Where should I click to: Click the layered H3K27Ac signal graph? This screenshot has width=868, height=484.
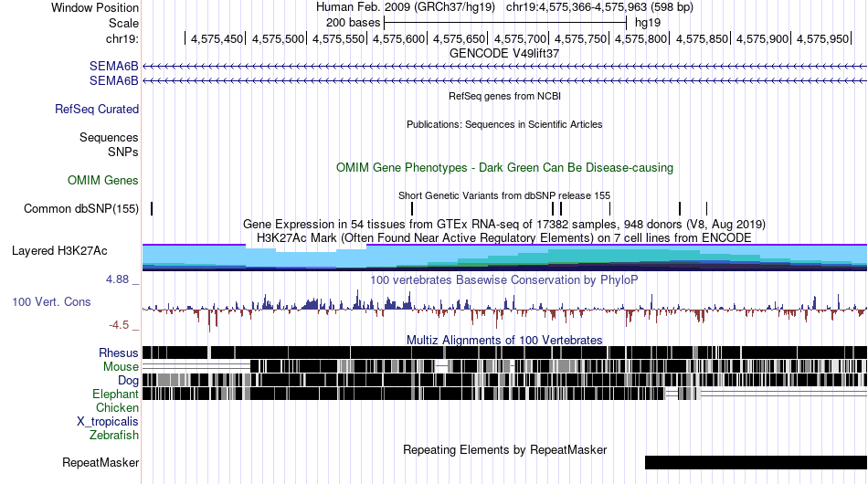505,258
